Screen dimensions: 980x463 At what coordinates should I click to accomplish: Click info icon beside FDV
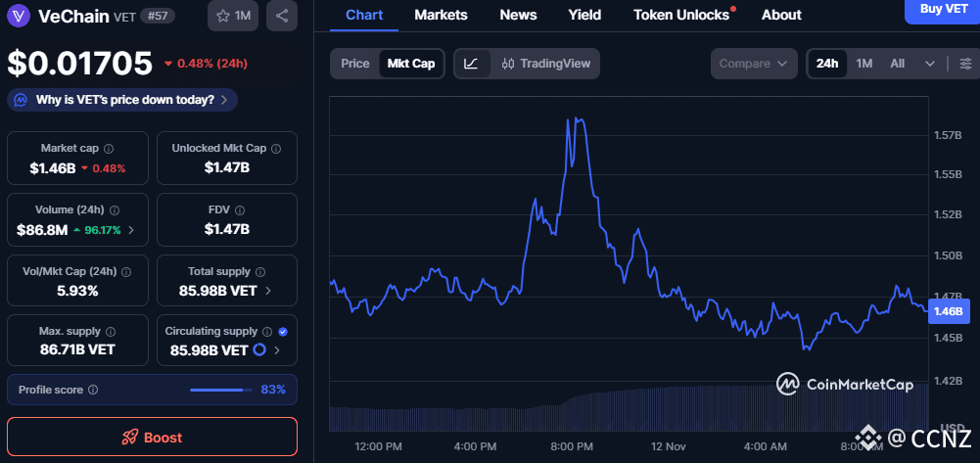click(240, 210)
